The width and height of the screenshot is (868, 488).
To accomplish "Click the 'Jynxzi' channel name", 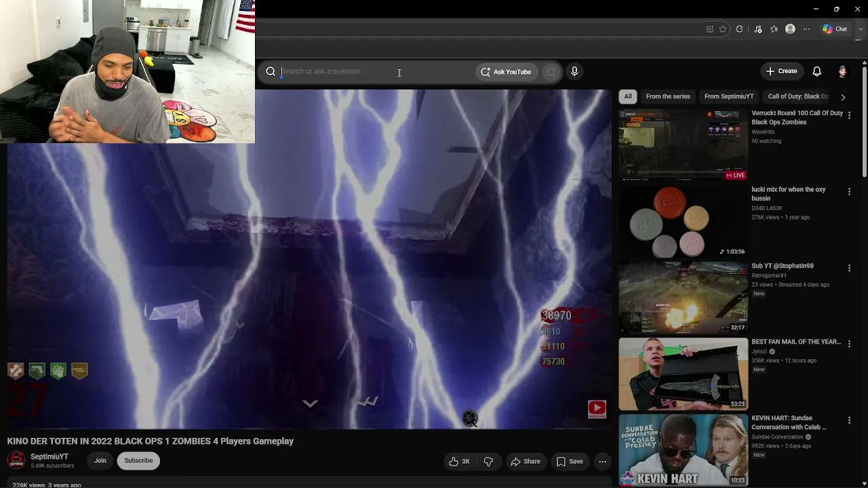I will click(759, 352).
